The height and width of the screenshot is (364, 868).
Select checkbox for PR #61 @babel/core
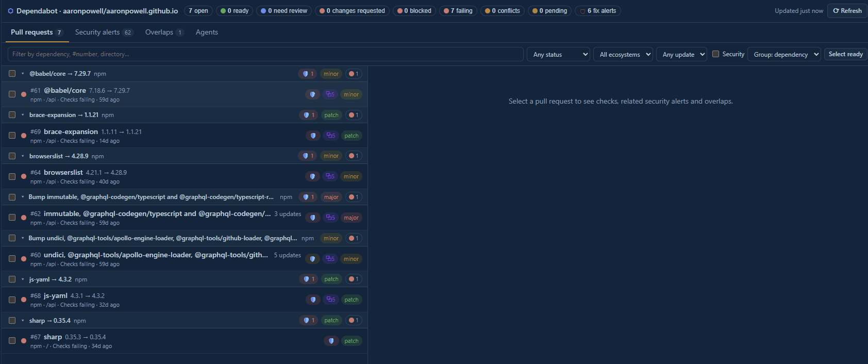click(x=12, y=94)
